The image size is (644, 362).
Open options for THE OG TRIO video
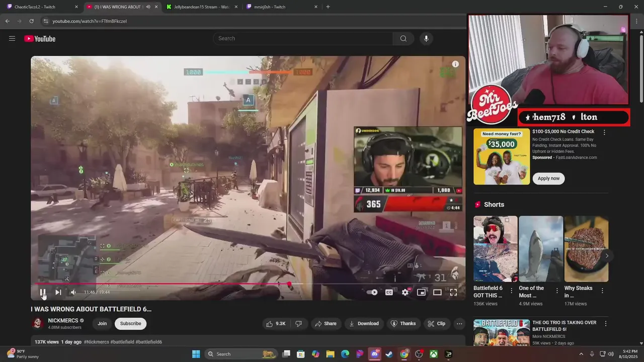point(606,324)
